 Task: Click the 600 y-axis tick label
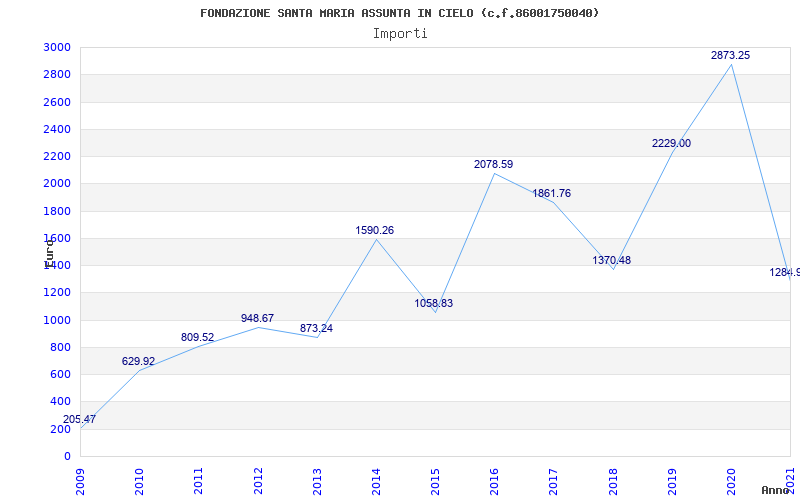[x=60, y=374]
